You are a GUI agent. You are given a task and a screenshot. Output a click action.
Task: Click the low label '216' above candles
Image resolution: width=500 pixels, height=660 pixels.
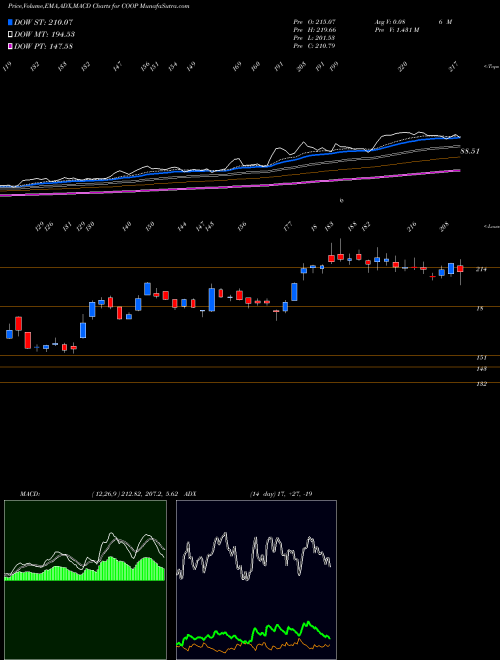411,226
